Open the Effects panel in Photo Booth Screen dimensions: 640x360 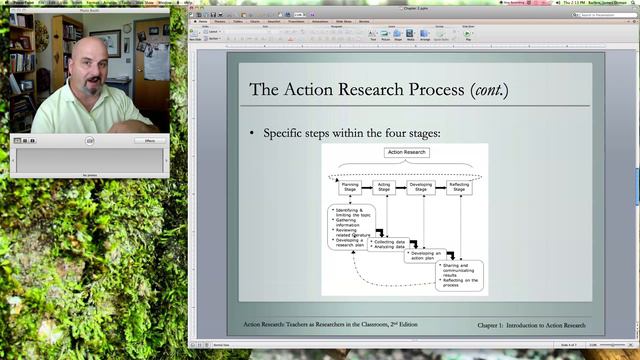point(150,141)
